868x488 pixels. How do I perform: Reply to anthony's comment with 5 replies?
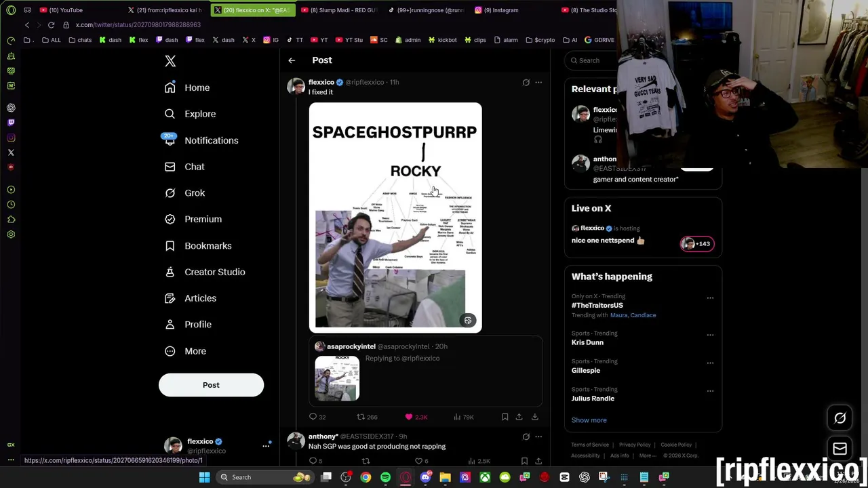click(x=316, y=461)
